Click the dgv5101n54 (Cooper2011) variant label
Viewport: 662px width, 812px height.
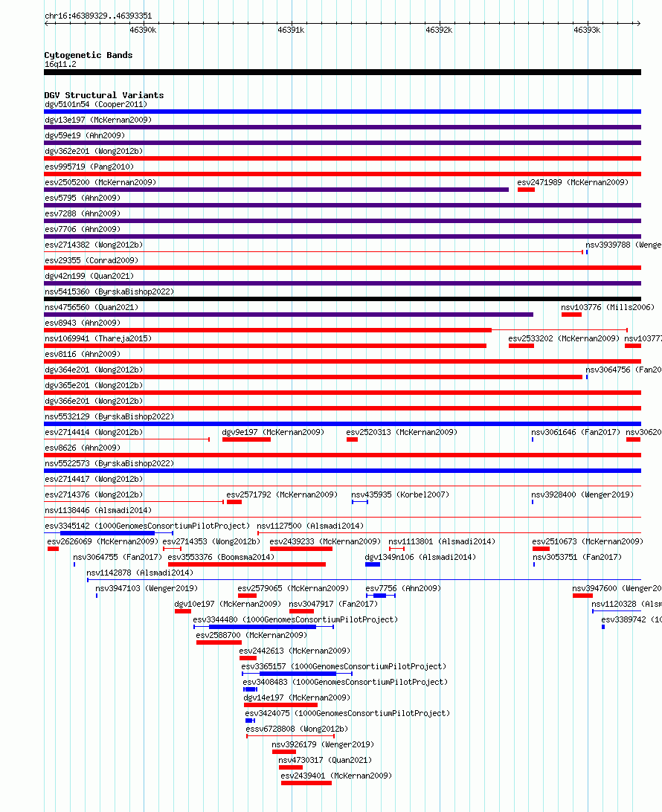click(x=96, y=105)
